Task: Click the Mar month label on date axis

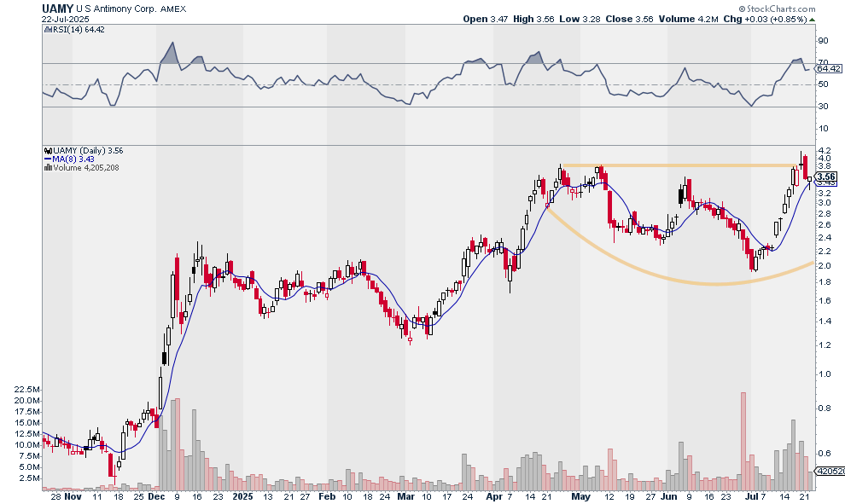Action: pyautogui.click(x=405, y=496)
